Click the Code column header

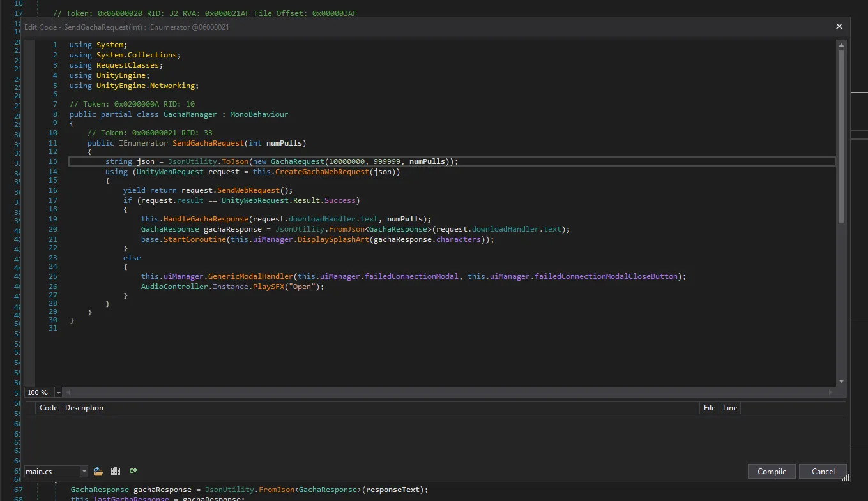click(48, 408)
